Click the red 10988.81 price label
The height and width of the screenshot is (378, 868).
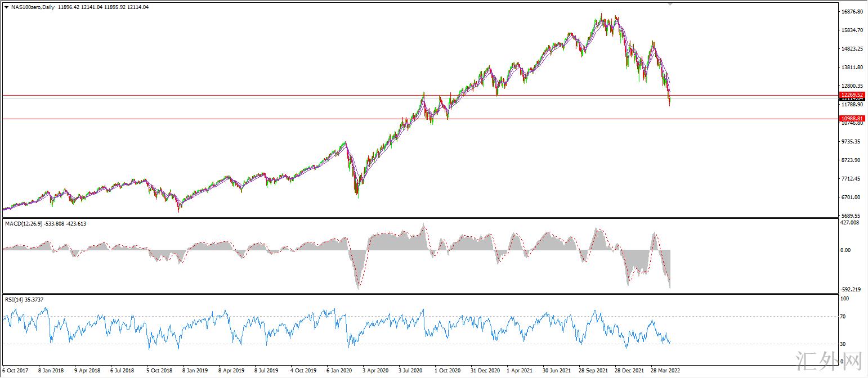click(852, 119)
